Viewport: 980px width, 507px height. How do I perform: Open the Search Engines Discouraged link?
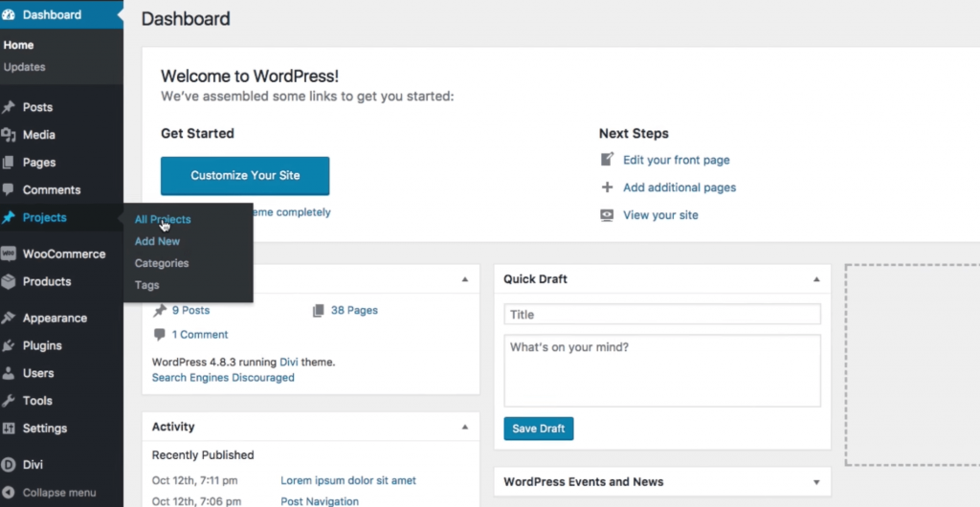point(223,378)
